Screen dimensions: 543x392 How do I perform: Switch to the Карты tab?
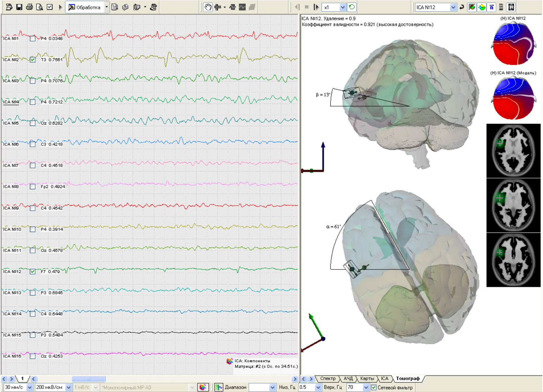tap(367, 379)
